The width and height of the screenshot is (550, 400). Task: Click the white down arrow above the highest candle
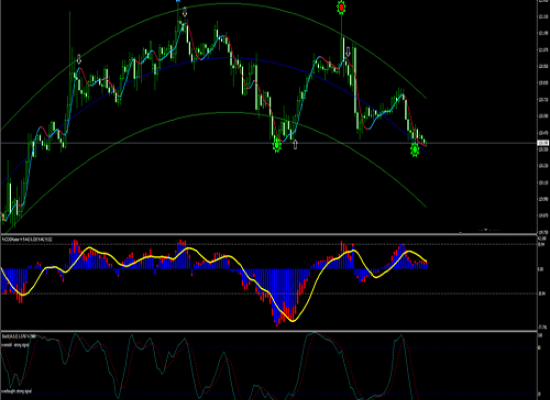[x=185, y=13]
